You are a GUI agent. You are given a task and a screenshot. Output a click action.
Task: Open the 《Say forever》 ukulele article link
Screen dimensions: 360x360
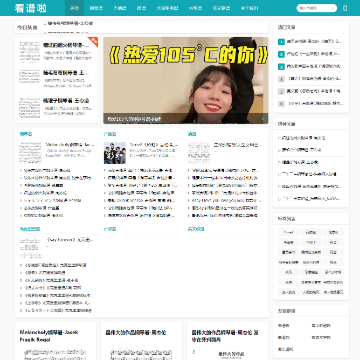click(70, 240)
